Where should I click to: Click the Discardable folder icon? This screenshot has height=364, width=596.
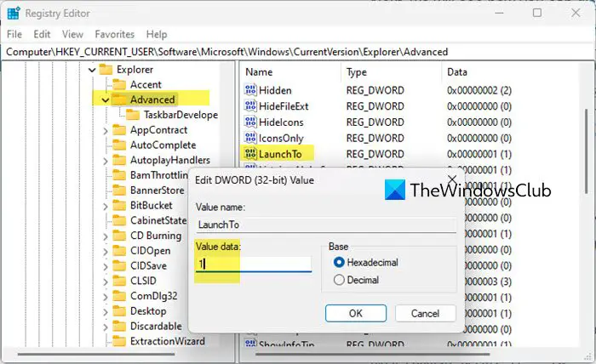click(x=119, y=326)
